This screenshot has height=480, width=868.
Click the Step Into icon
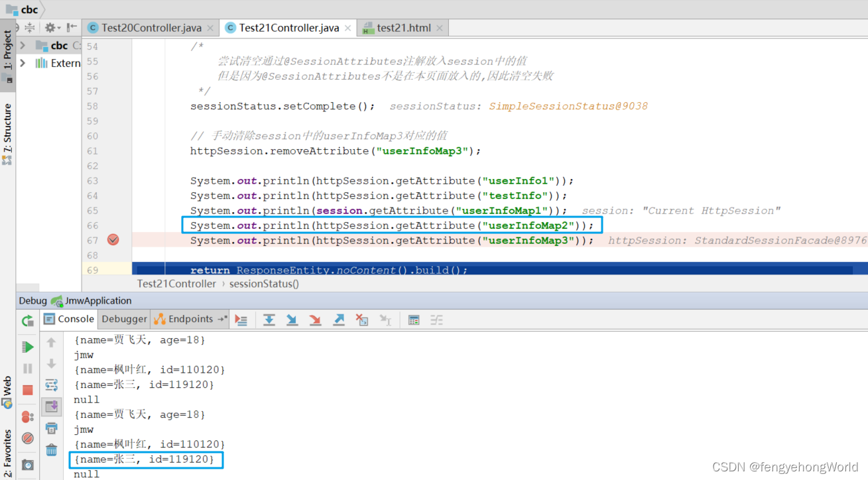point(292,320)
